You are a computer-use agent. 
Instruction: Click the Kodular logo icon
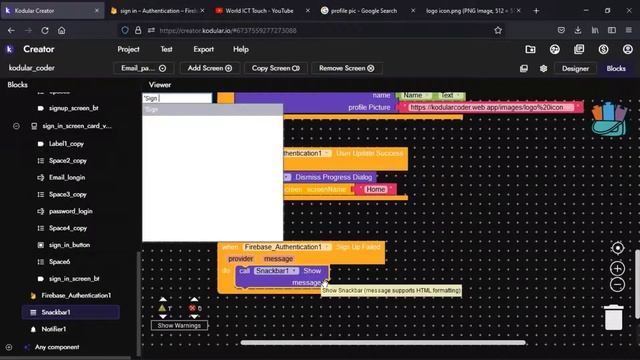pyautogui.click(x=9, y=49)
